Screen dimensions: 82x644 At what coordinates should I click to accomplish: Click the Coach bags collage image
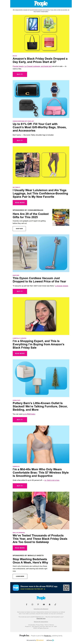point(41,99)
